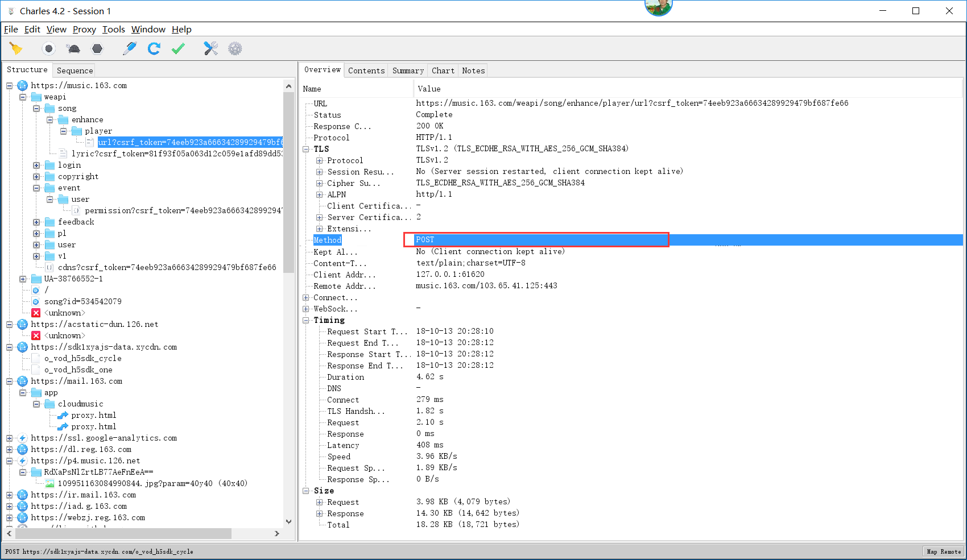This screenshot has width=967, height=560.
Task: Toggle throttling via the turtle icon
Action: [73, 49]
